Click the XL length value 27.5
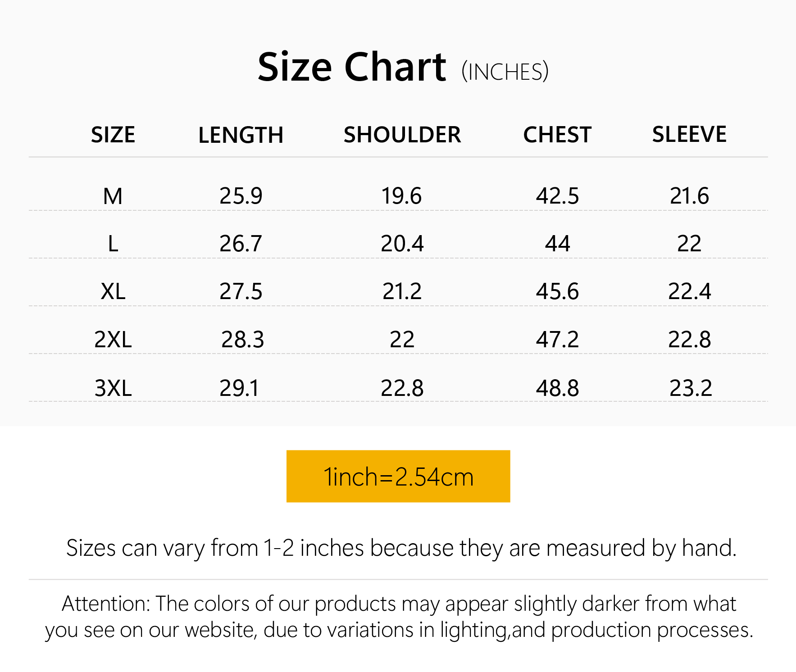The height and width of the screenshot is (672, 796). [241, 291]
